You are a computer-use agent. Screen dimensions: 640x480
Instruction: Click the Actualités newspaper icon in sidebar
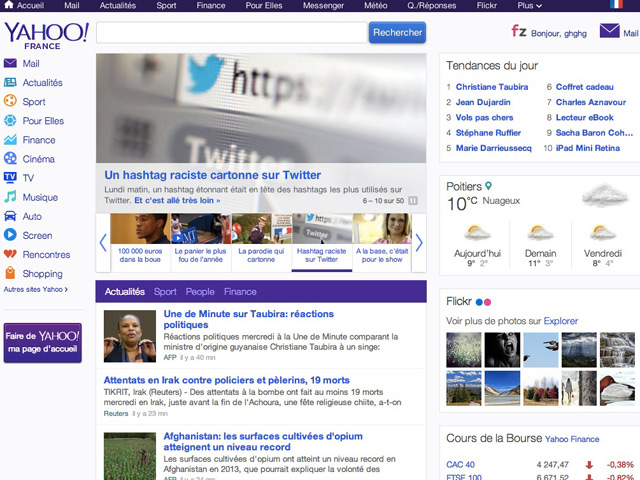(x=10, y=82)
